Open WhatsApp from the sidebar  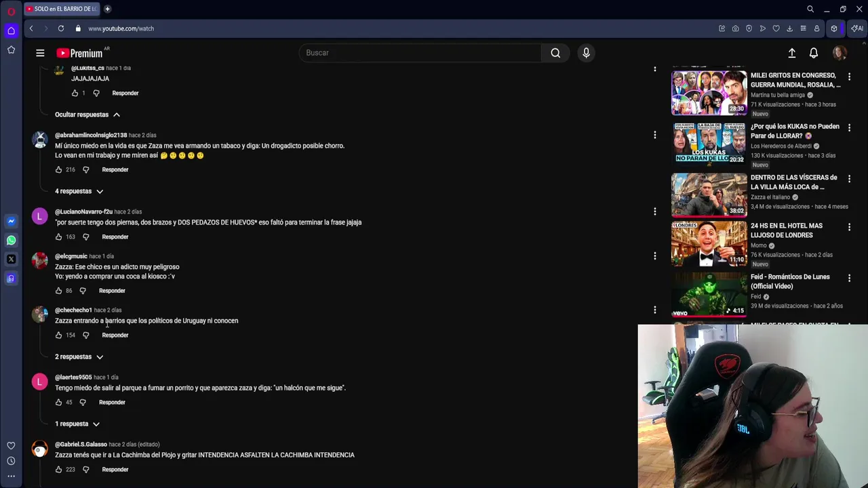tap(11, 240)
